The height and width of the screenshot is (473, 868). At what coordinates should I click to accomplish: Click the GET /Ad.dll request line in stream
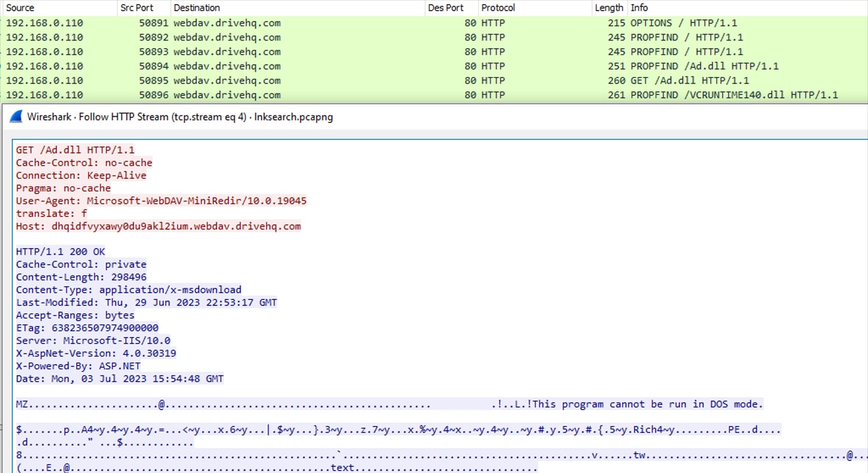(x=75, y=150)
